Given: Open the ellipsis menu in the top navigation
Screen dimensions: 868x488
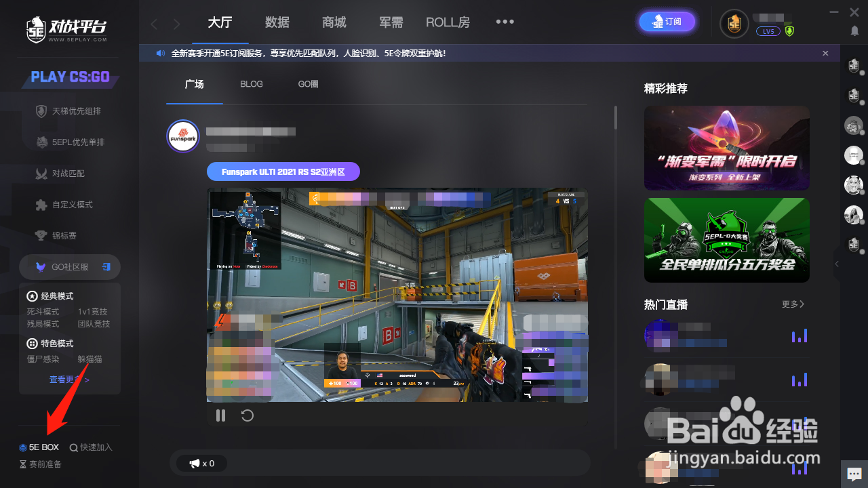Looking at the screenshot, I should pos(505,22).
